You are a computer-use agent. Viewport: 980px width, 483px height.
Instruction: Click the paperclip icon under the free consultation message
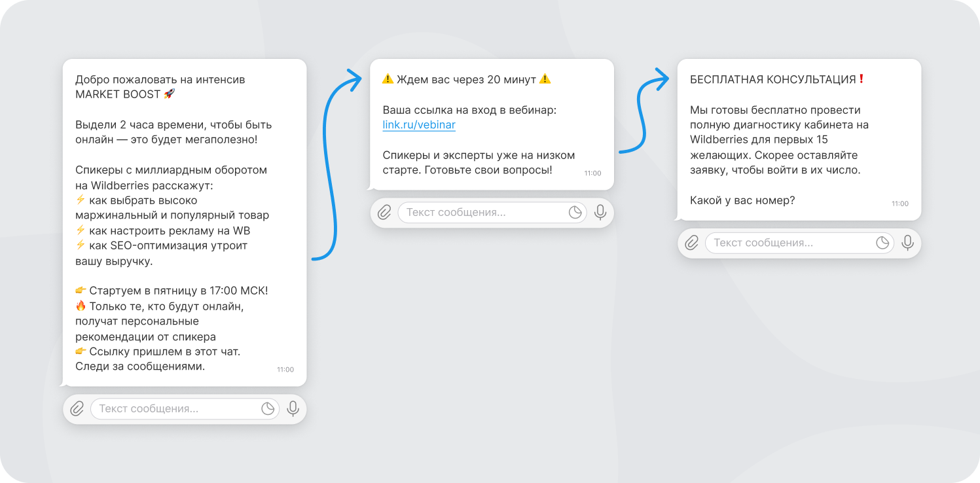click(x=692, y=243)
